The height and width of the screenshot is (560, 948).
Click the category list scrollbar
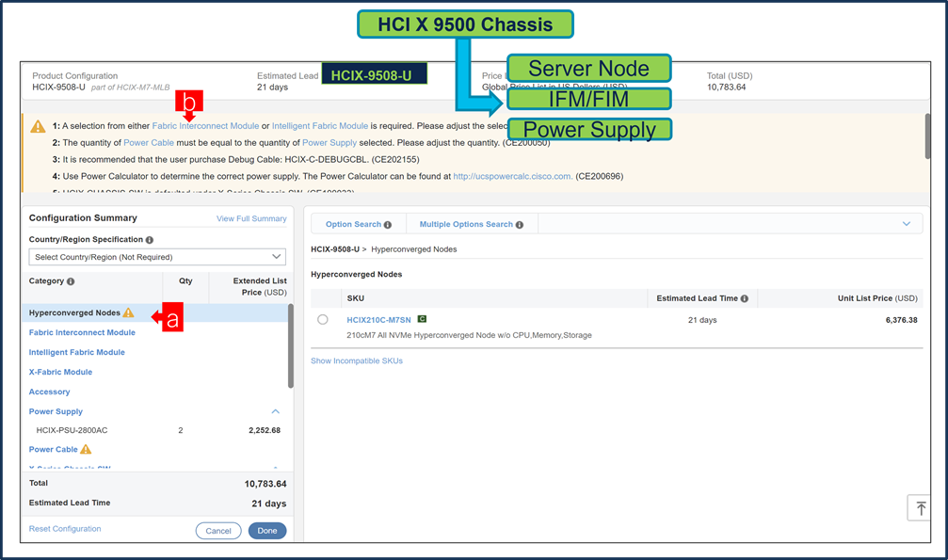click(x=291, y=346)
